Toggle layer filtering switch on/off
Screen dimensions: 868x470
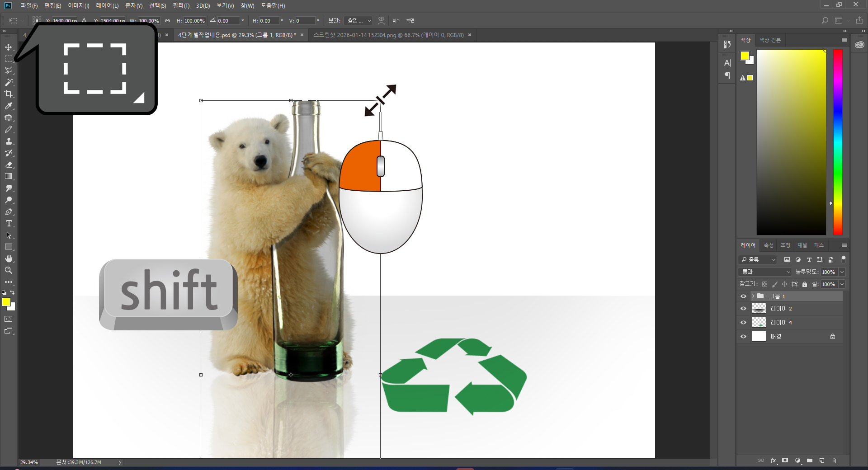843,259
